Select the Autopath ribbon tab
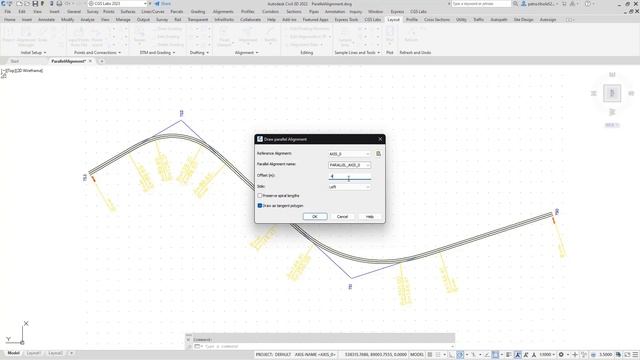The image size is (640, 360). click(499, 20)
